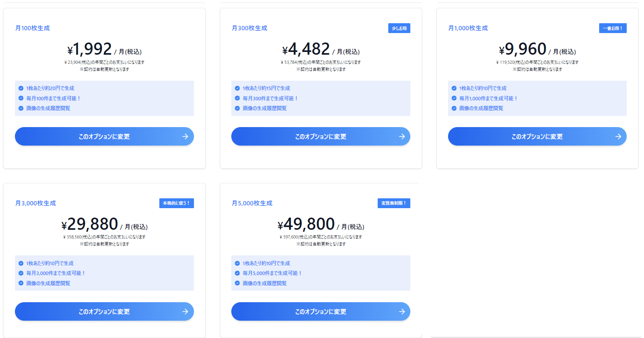Image resolution: width=644 pixels, height=338 pixels.
Task: Choose the 月5,000枚生成 plan change button
Action: (321, 312)
